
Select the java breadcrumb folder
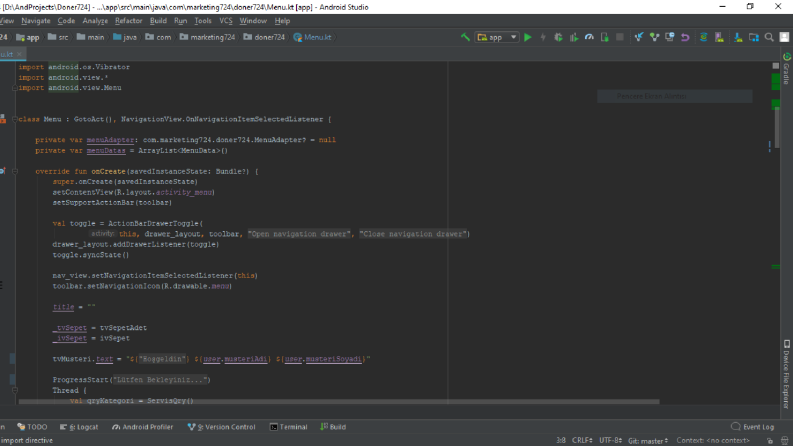125,37
